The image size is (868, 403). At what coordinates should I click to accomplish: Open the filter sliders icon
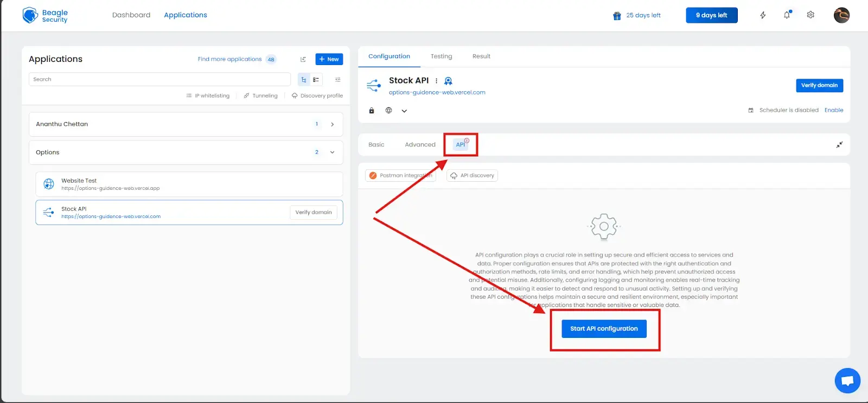tap(337, 80)
